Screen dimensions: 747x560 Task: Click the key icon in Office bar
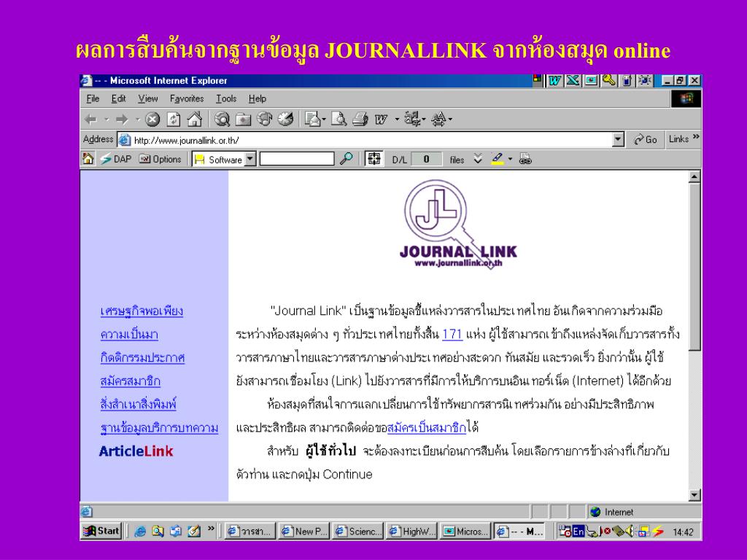click(x=609, y=80)
